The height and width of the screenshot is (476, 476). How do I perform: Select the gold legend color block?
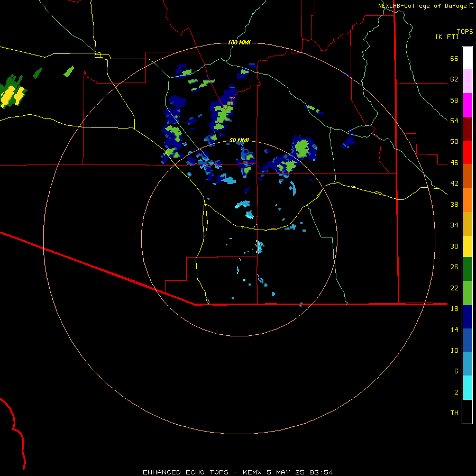[x=467, y=224]
